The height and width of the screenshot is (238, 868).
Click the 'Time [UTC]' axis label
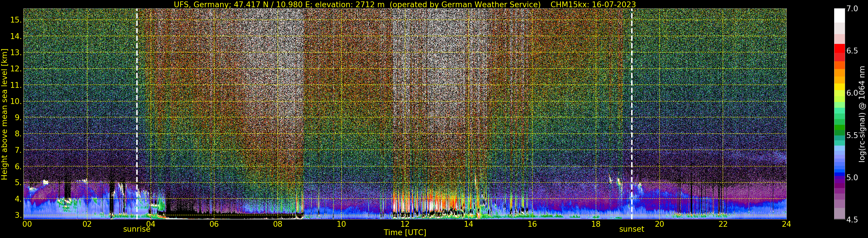click(405, 233)
